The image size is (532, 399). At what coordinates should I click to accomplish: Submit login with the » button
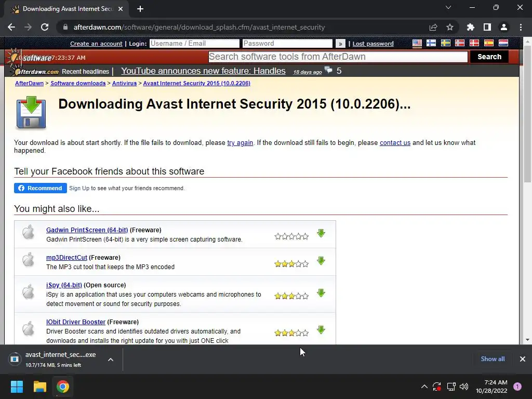click(x=340, y=44)
